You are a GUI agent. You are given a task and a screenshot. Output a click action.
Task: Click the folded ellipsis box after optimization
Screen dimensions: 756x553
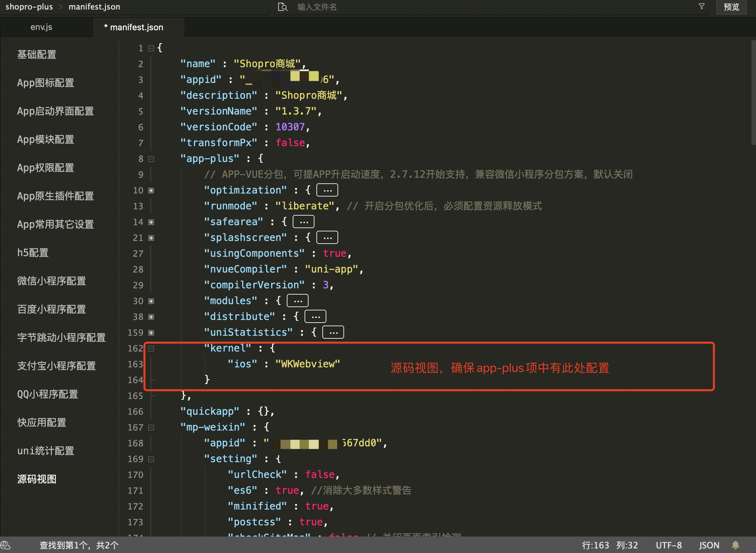point(327,190)
